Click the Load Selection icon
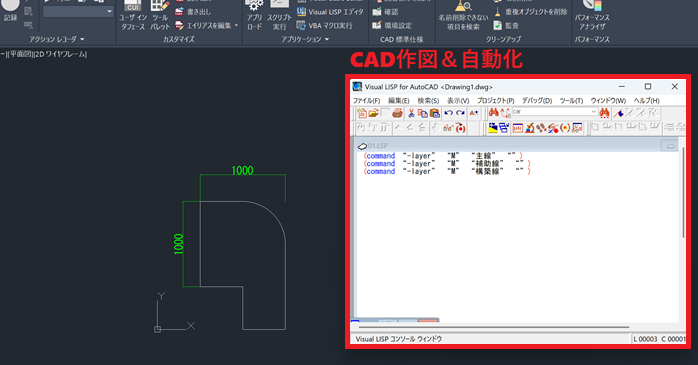Image resolution: width=698 pixels, height=365 pixels. pyautogui.click(x=504, y=128)
